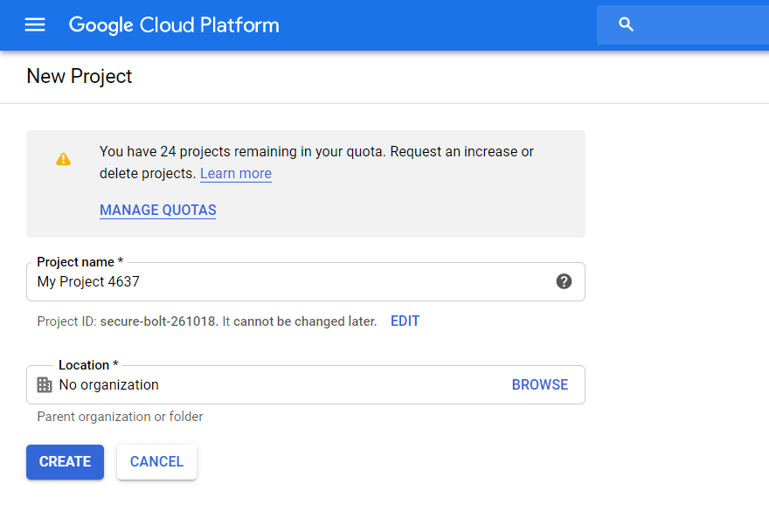This screenshot has width=769, height=532.
Task: Open the navigation hamburger menu
Action: tap(34, 24)
